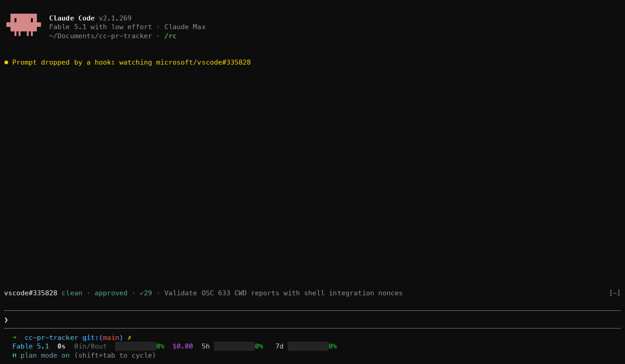Click the '7d' usage window label

pyautogui.click(x=279, y=346)
